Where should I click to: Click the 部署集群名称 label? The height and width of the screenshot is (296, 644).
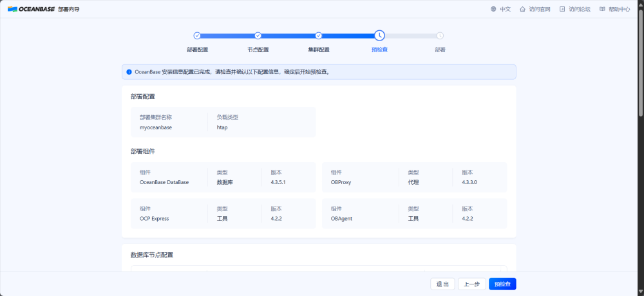tap(156, 117)
